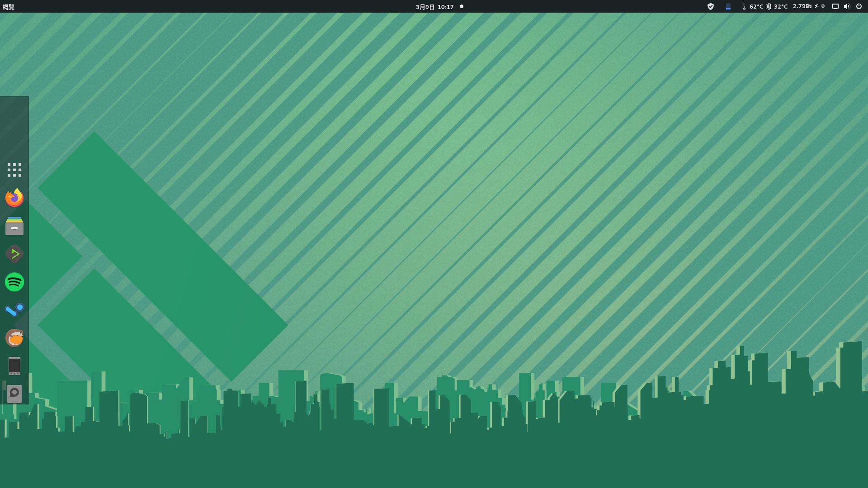Click the 62°C temperature reading

pyautogui.click(x=756, y=6)
